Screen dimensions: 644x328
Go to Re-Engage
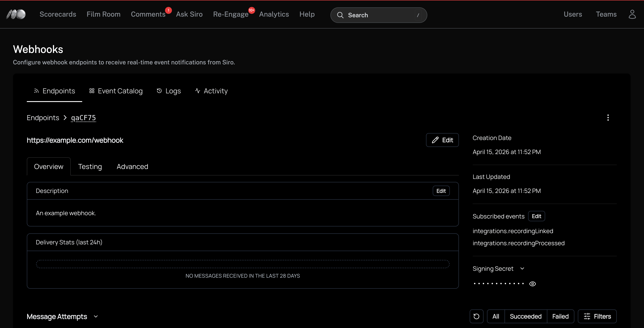[x=231, y=14]
